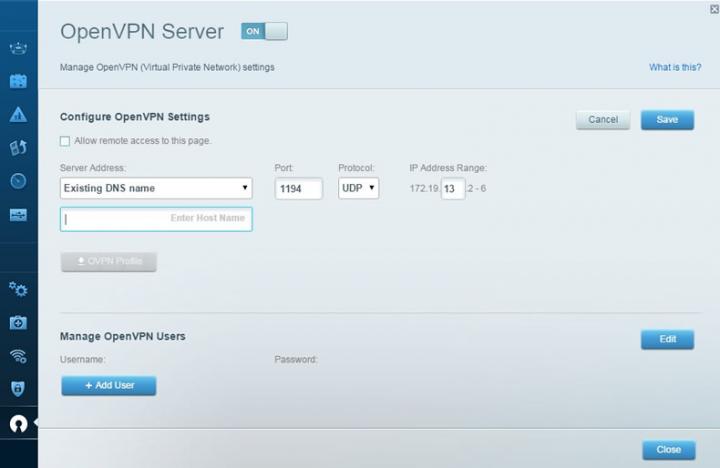Click into the Port 1194 field
720x468 pixels.
298,189
